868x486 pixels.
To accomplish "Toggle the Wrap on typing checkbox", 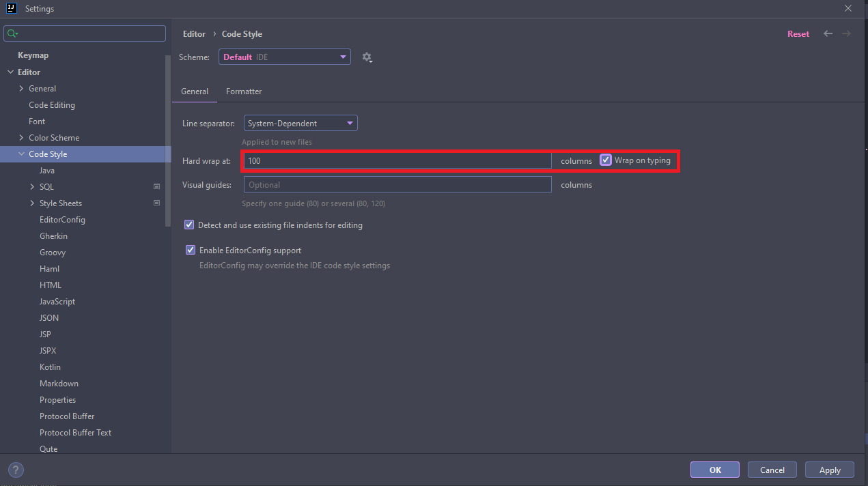I will coord(606,160).
